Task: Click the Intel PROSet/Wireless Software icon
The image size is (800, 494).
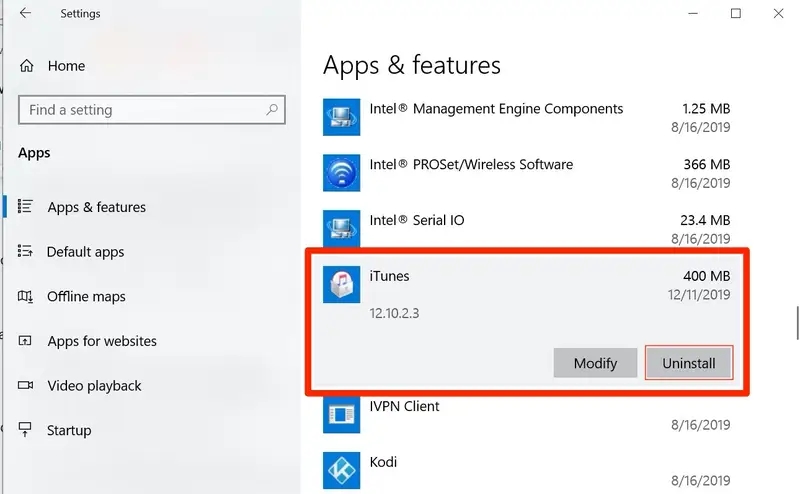Action: 341,172
